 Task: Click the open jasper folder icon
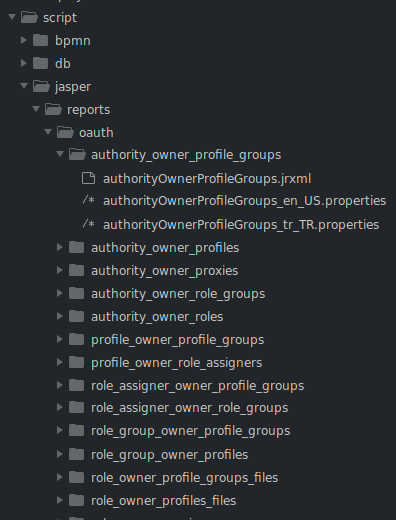pos(41,86)
